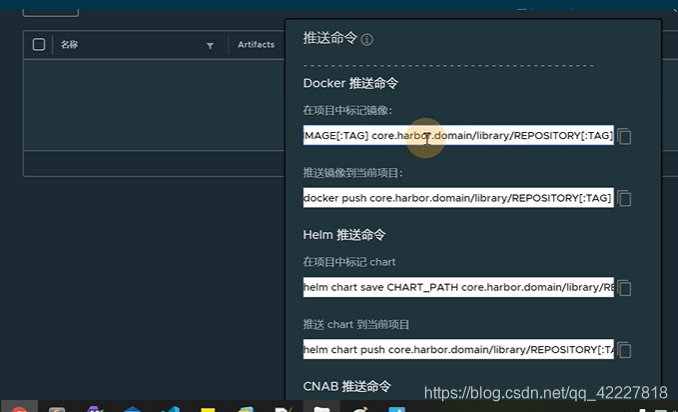Sort by the 名称 column header
678x412 pixels.
[69, 44]
